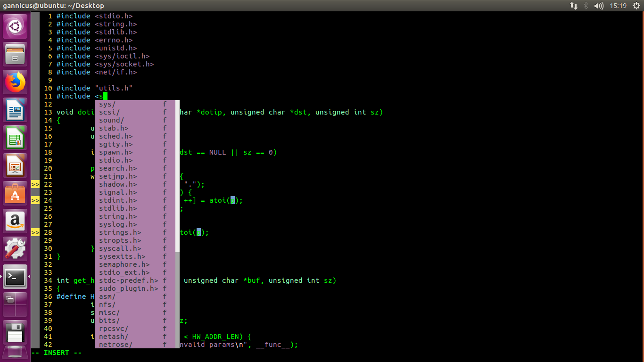The width and height of the screenshot is (644, 362).
Task: Launch Firefox web browser
Action: pos(16,82)
